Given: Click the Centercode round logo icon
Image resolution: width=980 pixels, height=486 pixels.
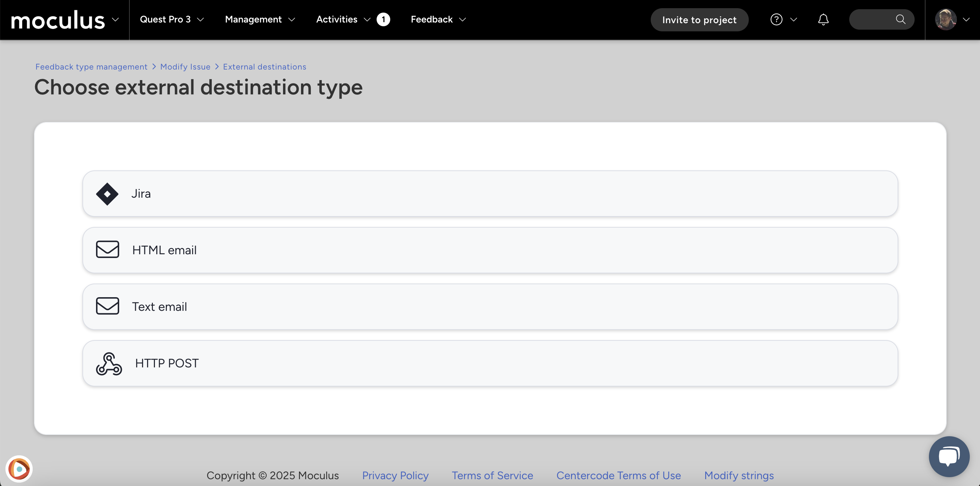Looking at the screenshot, I should point(19,469).
